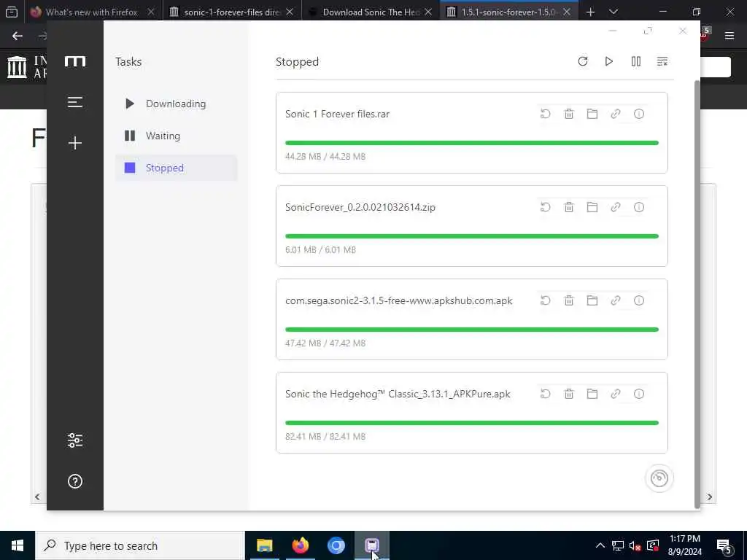Click the Motrix task list vertical scrollbar
Viewport: 747px width, 560px height.
697,294
